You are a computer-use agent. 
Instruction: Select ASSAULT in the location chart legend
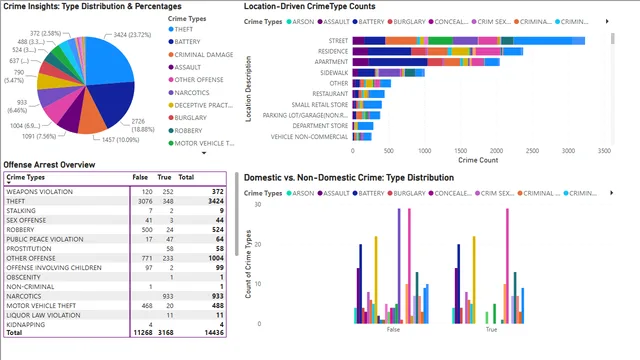coord(333,22)
